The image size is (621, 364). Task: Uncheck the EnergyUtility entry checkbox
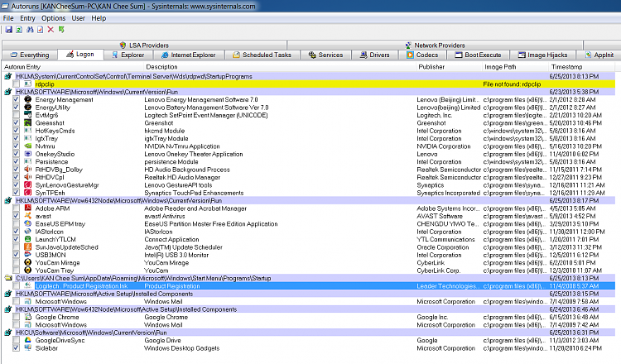[17, 108]
